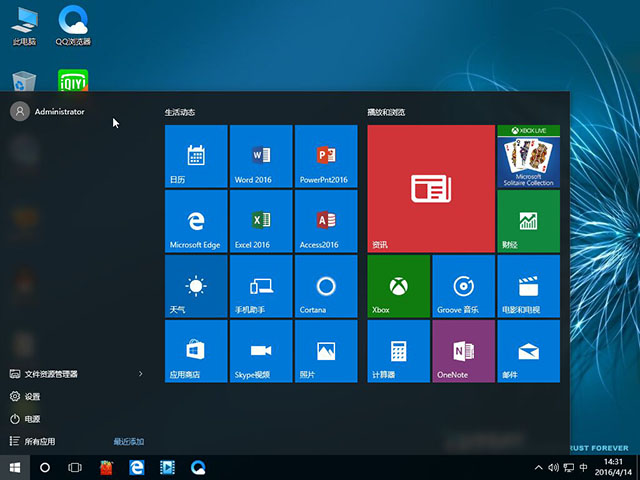Launch the Microsoft Edge tile

[196, 221]
